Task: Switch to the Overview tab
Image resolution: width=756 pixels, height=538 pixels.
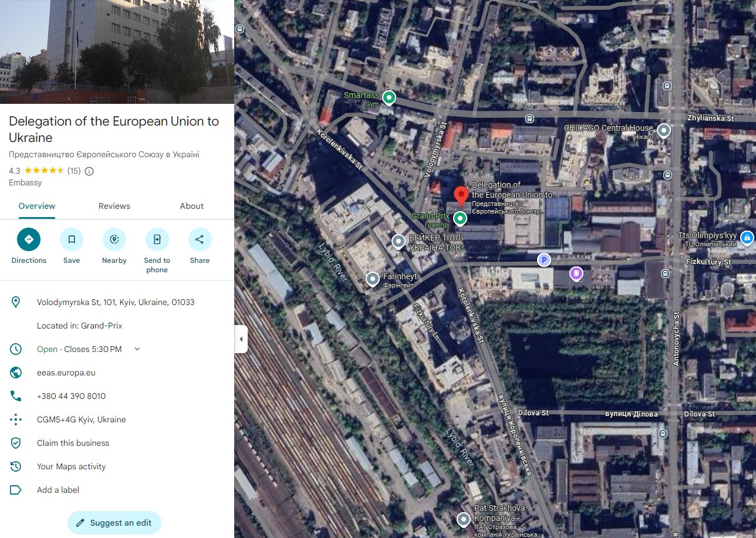Action: coord(37,206)
